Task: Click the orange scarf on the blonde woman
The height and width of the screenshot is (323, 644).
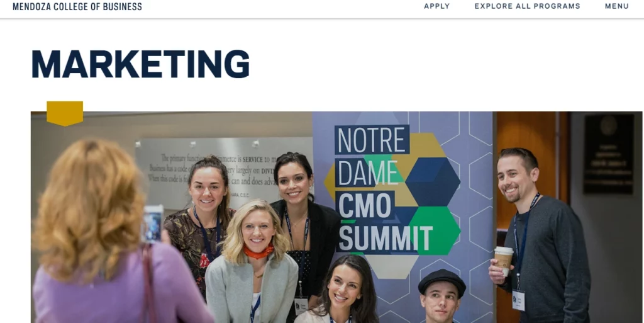Action: 258,251
